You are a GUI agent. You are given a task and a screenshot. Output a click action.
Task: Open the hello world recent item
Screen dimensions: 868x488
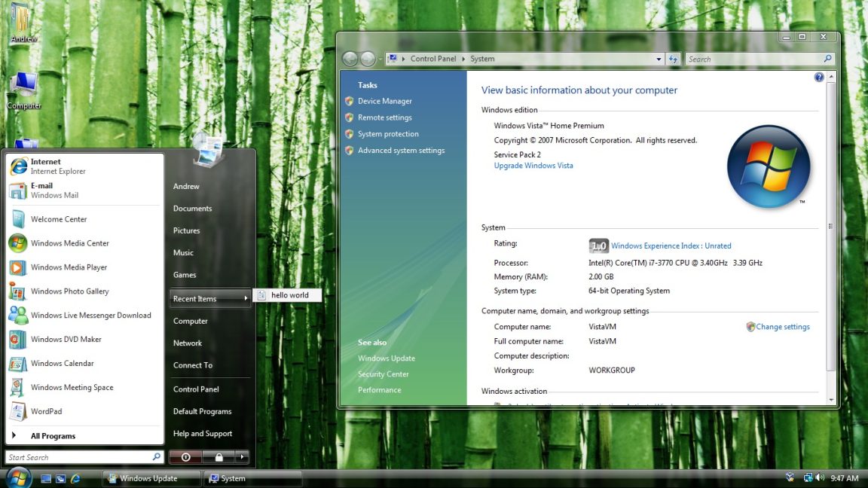[x=290, y=295]
